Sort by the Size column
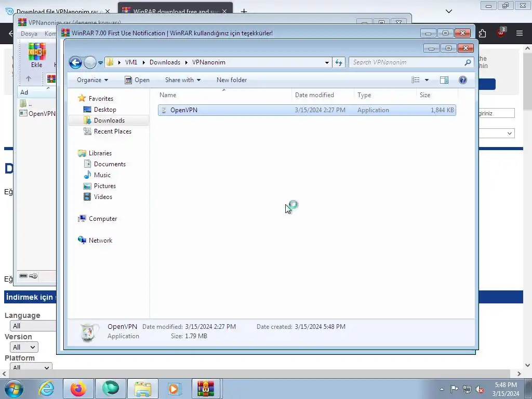The height and width of the screenshot is (399, 532). click(x=437, y=95)
